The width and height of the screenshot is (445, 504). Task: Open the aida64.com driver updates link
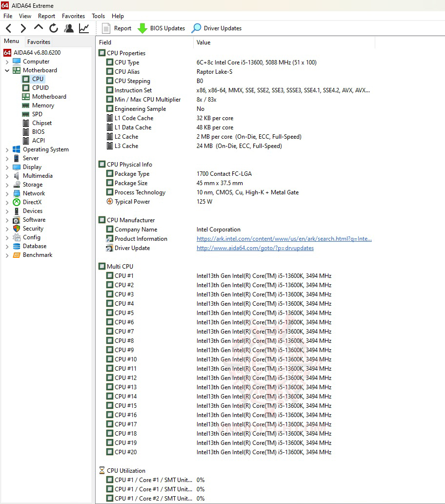pos(255,248)
